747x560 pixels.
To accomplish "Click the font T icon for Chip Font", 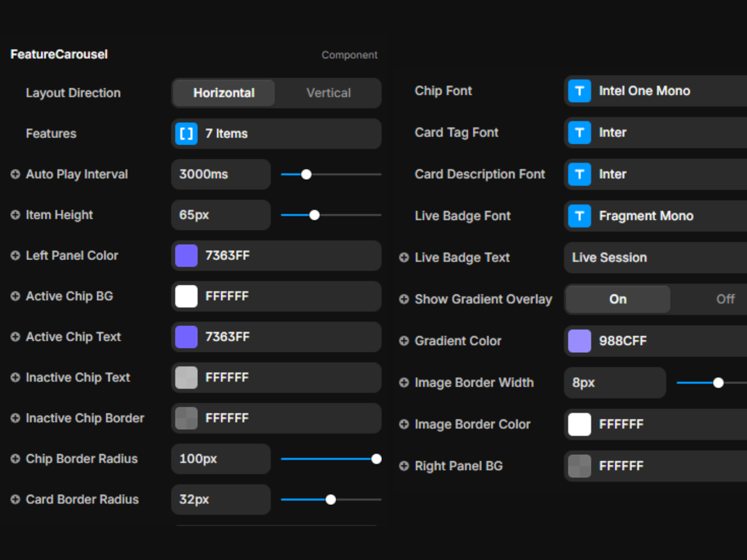I will point(579,91).
